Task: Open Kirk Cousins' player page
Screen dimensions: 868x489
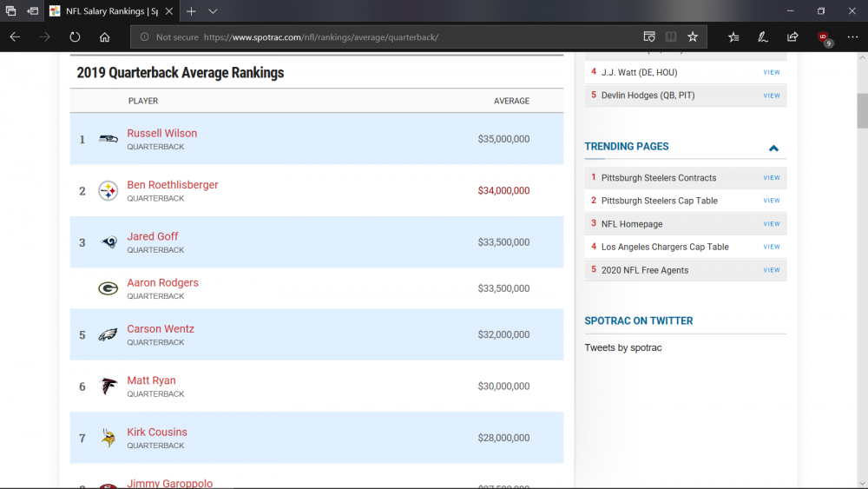Action: pyautogui.click(x=156, y=432)
